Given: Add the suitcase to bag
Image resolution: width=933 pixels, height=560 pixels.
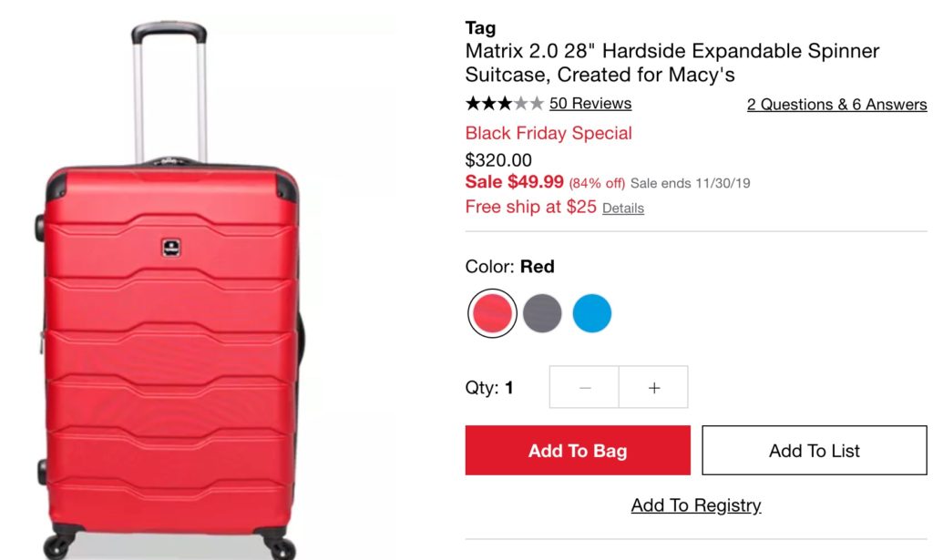Looking at the screenshot, I should (578, 450).
